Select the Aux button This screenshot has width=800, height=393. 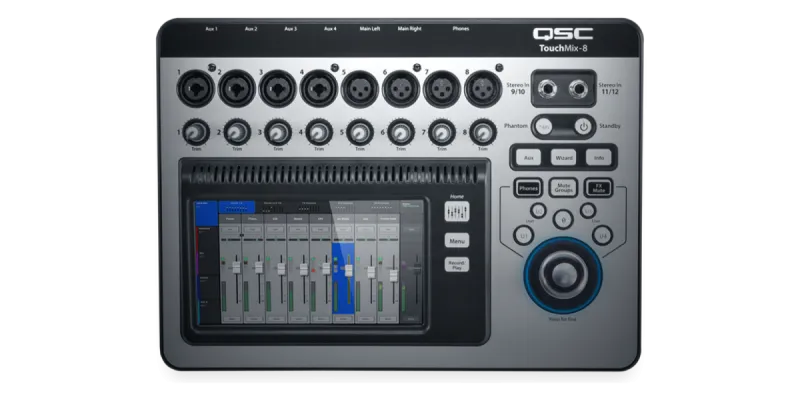coord(529,158)
